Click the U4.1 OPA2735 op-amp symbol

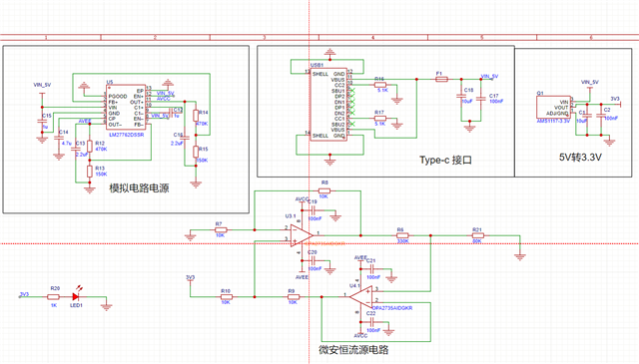point(361,297)
